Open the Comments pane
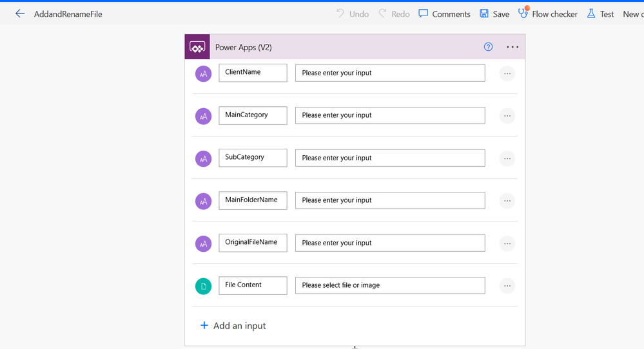 pyautogui.click(x=444, y=14)
